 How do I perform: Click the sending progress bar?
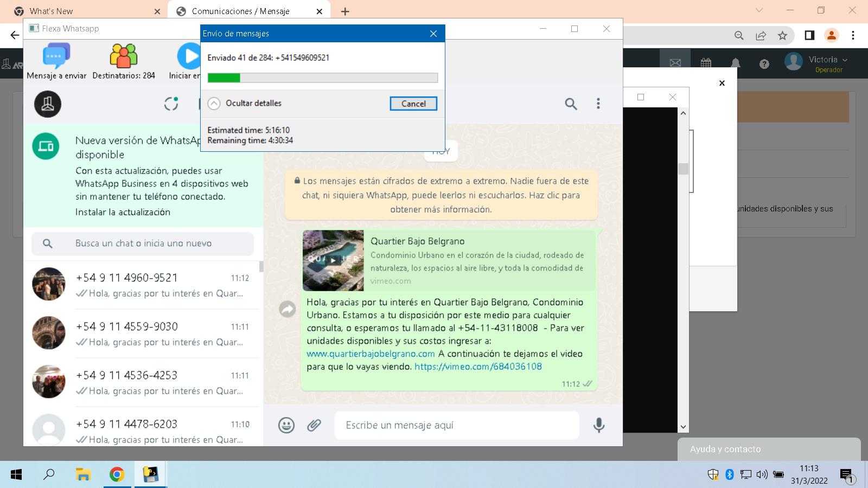point(323,78)
